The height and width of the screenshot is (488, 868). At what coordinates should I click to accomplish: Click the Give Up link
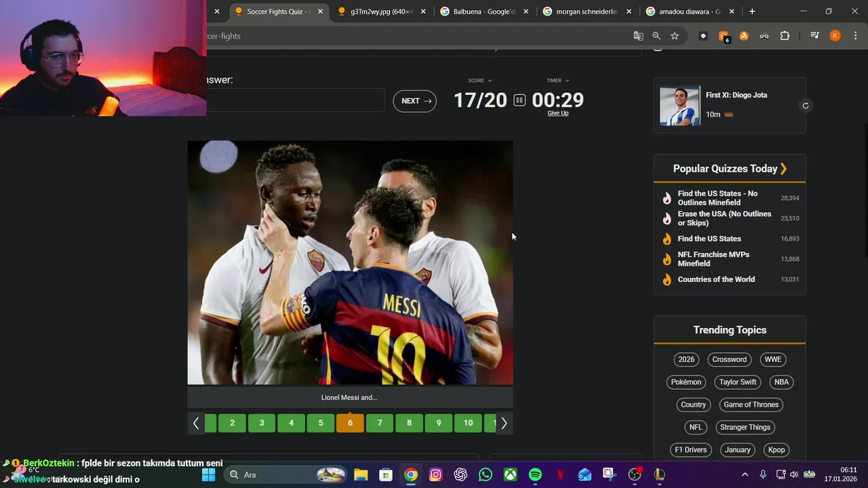tap(558, 113)
